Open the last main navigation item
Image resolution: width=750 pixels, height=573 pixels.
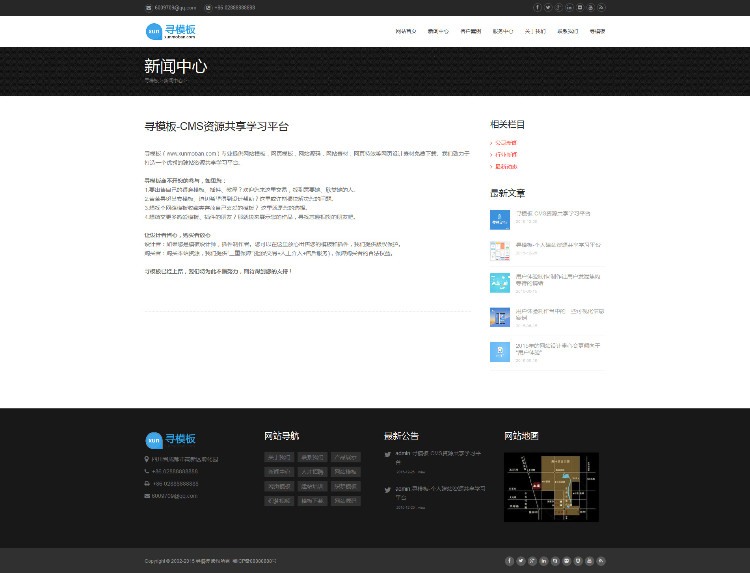click(x=597, y=32)
